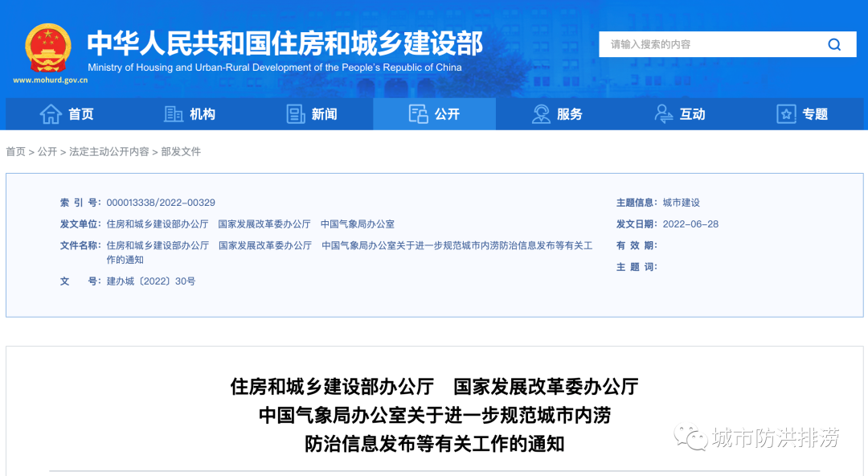Click the article title first line
This screenshot has width=868, height=476.
coord(435,387)
